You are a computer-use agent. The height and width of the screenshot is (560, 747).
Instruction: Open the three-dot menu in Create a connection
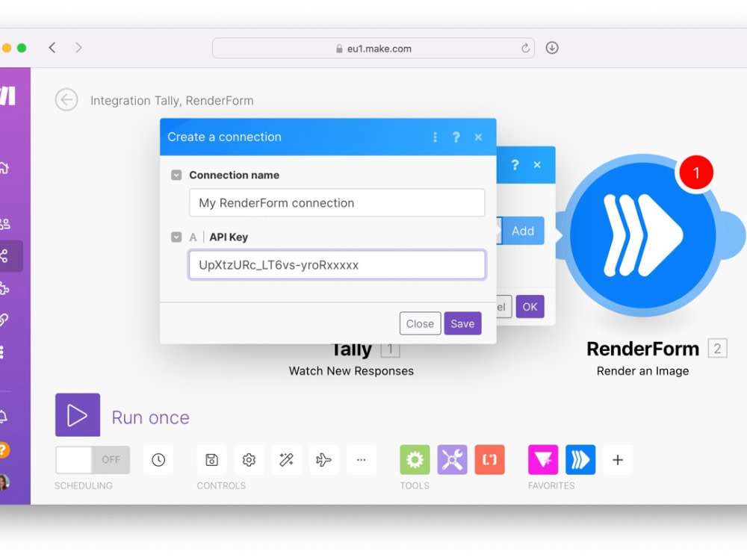click(435, 137)
